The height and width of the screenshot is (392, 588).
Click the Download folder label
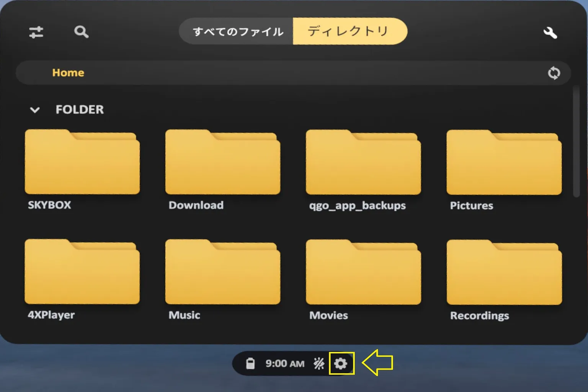click(196, 205)
